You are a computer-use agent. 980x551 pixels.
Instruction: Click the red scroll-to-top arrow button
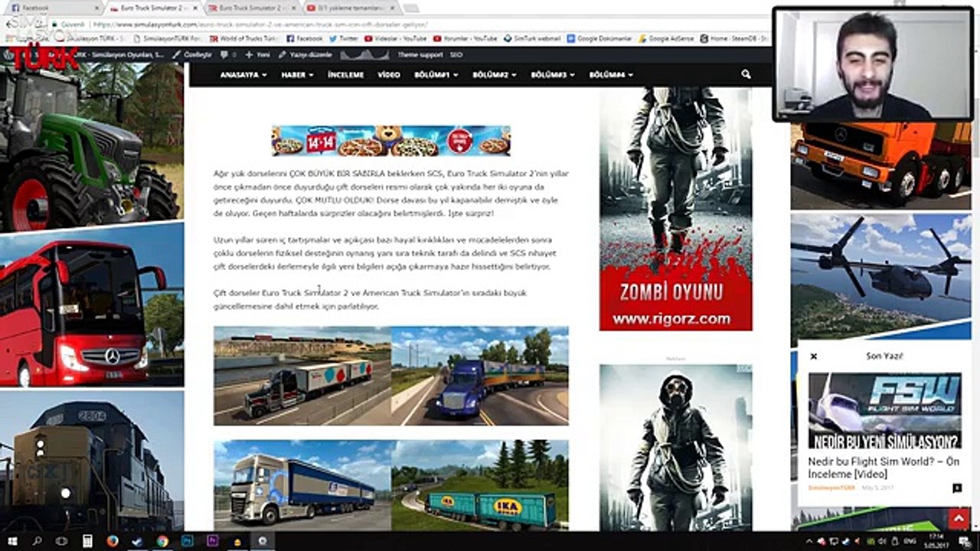958,520
